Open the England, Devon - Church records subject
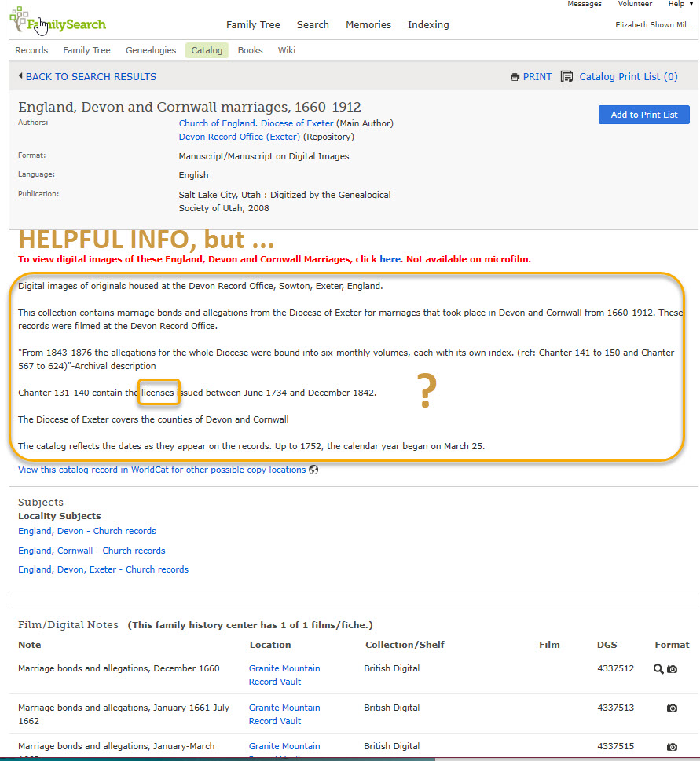Viewport: 700px width, 761px height. (87, 531)
